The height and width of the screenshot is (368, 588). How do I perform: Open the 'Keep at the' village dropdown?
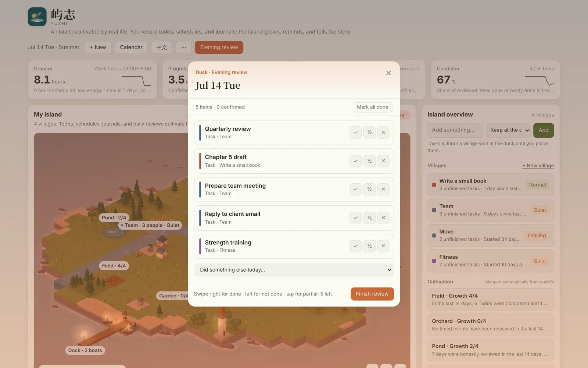[508, 130]
